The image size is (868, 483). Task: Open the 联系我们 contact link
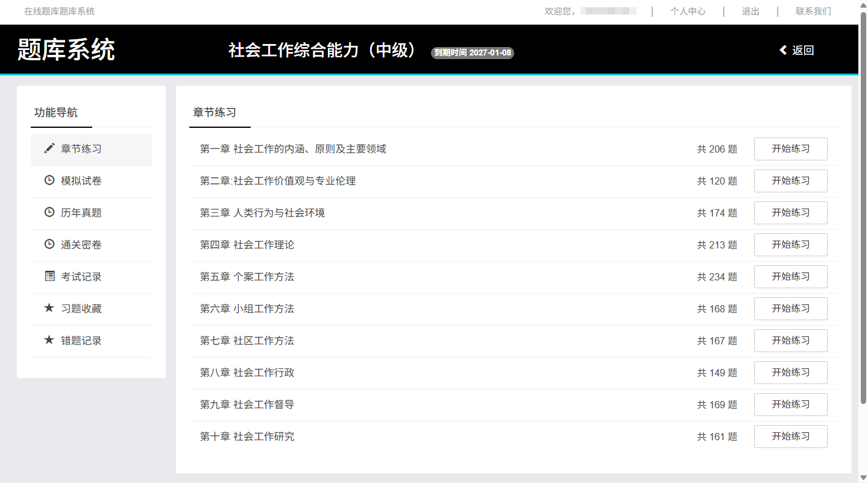813,11
